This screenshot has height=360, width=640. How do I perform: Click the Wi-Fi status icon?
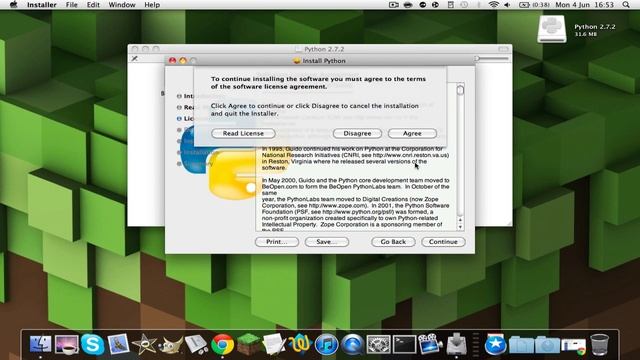click(493, 5)
